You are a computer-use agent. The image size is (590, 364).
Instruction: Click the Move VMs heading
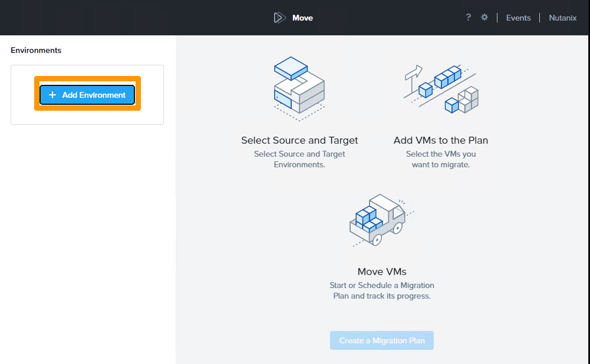pyautogui.click(x=382, y=272)
